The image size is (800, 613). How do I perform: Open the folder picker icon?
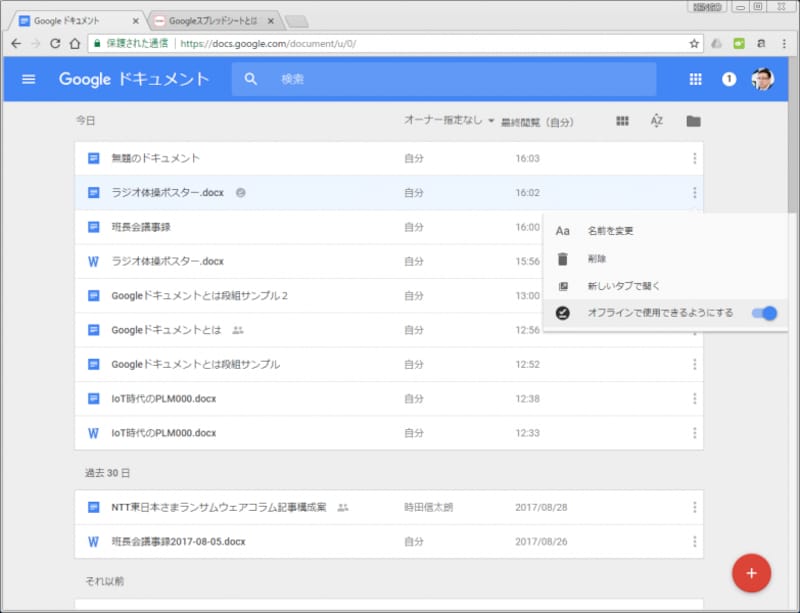(x=693, y=120)
